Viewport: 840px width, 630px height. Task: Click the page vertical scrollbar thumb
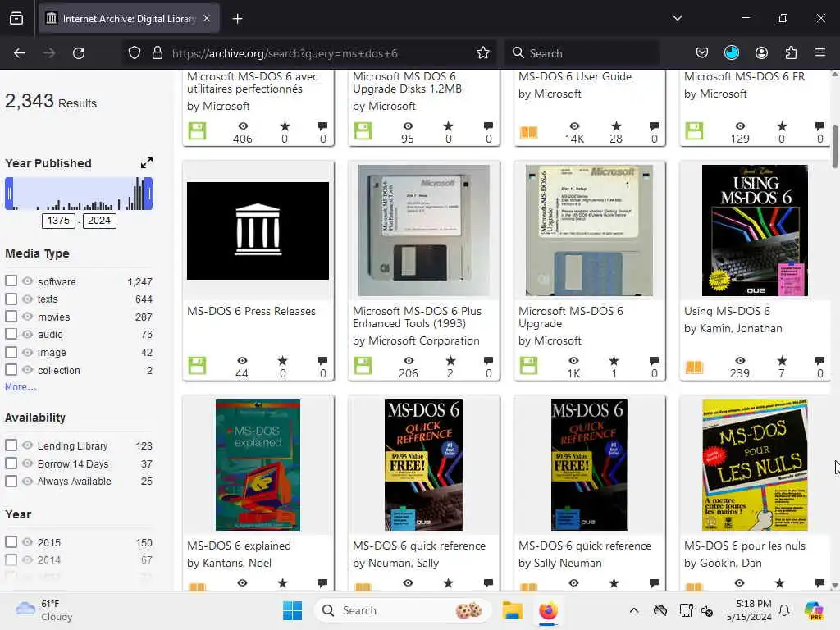(834, 146)
